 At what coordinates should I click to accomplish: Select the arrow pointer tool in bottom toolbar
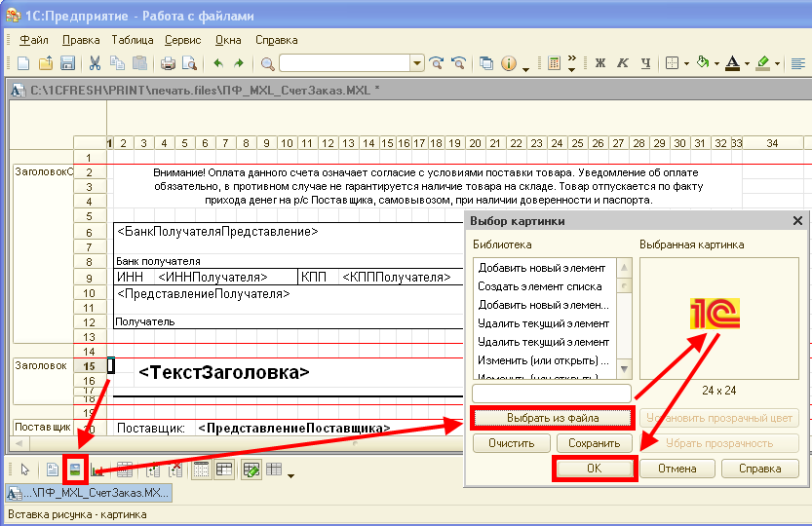click(25, 470)
